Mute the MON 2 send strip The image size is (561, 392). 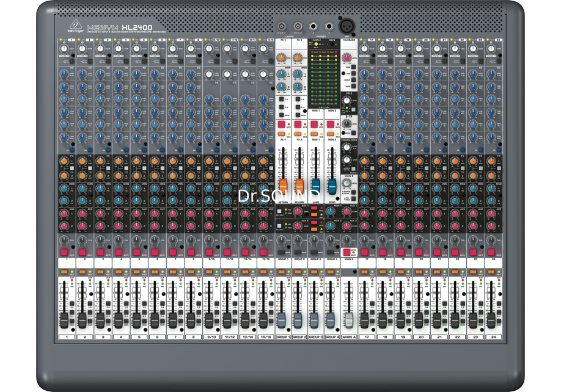(x=331, y=125)
